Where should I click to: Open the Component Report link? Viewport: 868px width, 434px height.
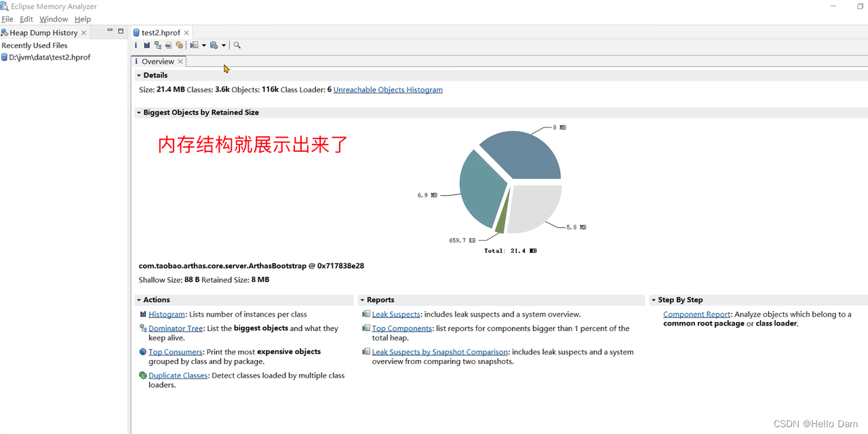click(x=697, y=315)
